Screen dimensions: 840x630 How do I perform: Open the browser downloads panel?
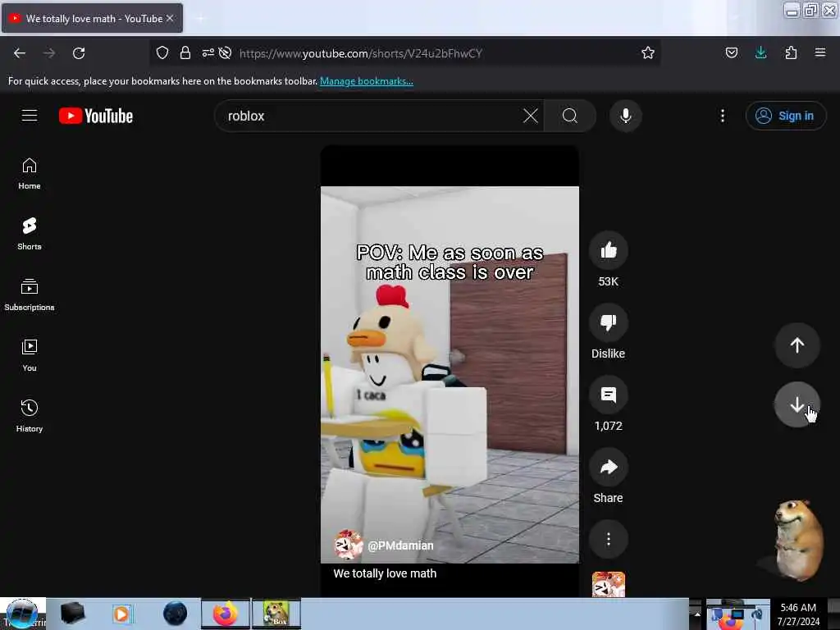click(760, 52)
